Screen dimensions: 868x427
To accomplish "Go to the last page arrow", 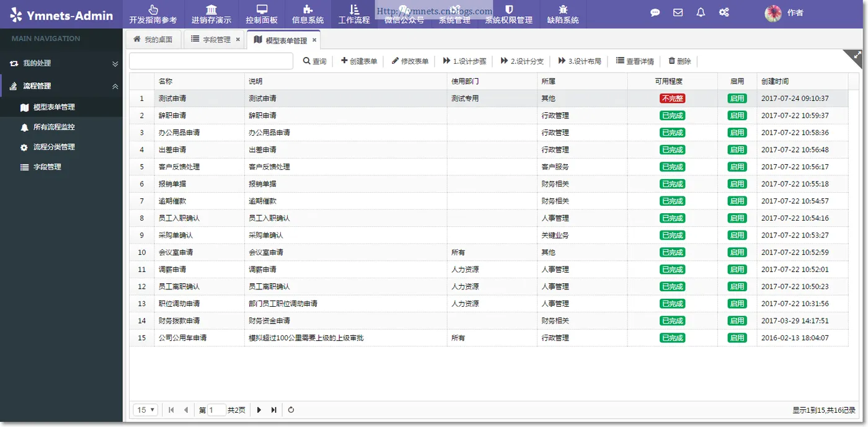I will [x=274, y=410].
